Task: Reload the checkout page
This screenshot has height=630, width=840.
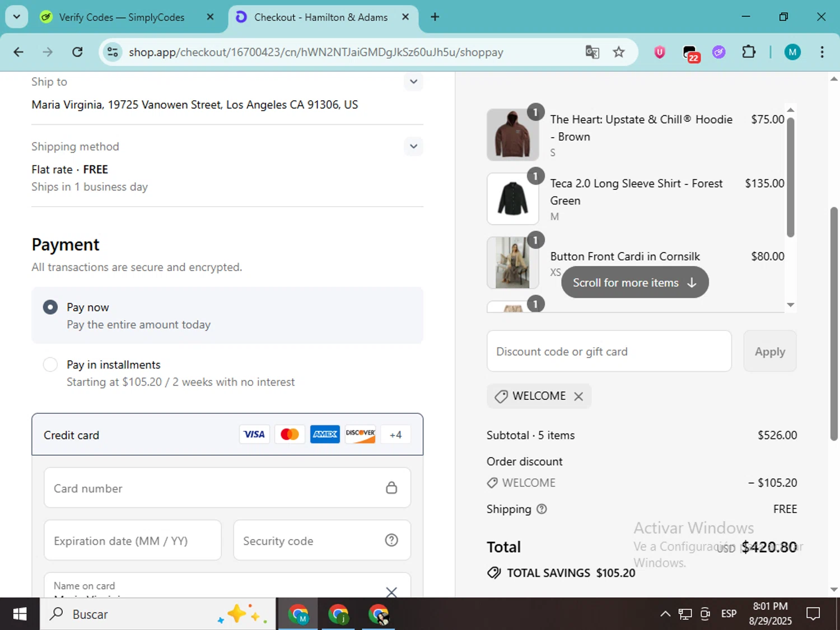Action: point(77,52)
